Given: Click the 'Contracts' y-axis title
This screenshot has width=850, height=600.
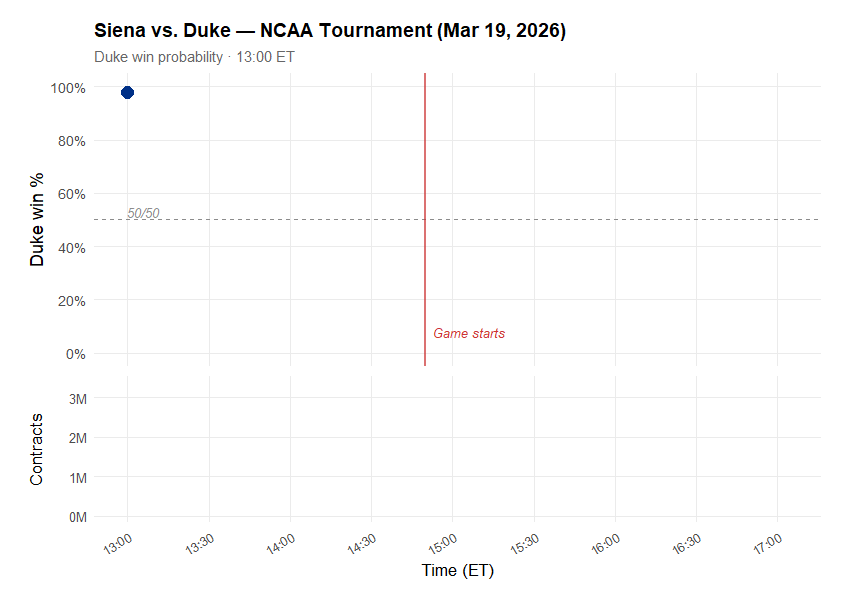Looking at the screenshot, I should [x=37, y=448].
